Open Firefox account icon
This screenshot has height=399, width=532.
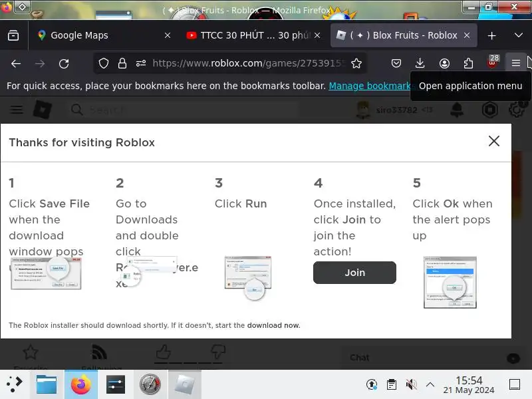444,63
